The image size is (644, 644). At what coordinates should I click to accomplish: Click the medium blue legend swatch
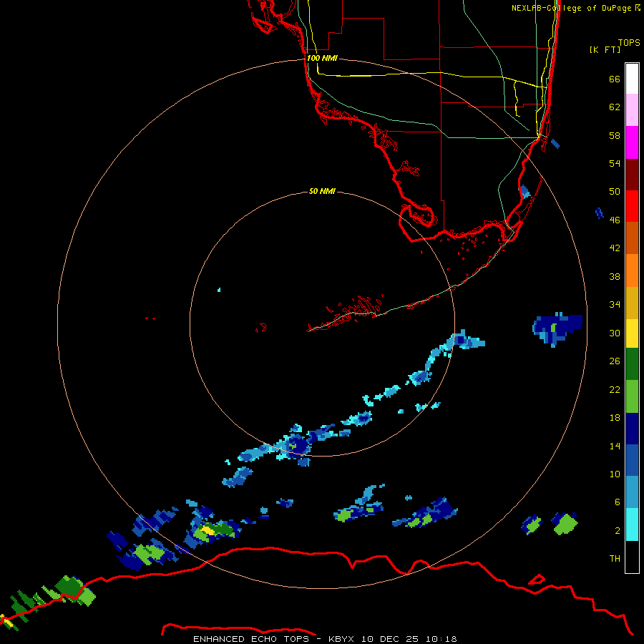pos(632,460)
